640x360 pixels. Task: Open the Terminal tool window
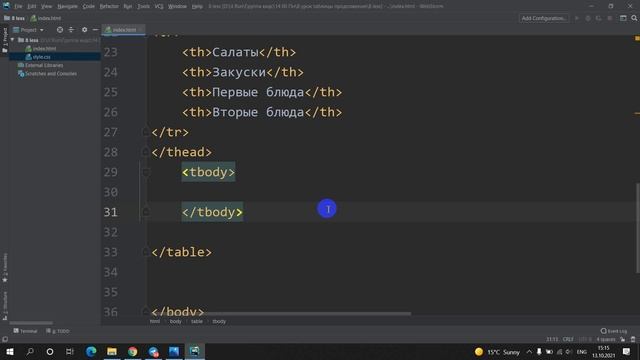point(25,331)
